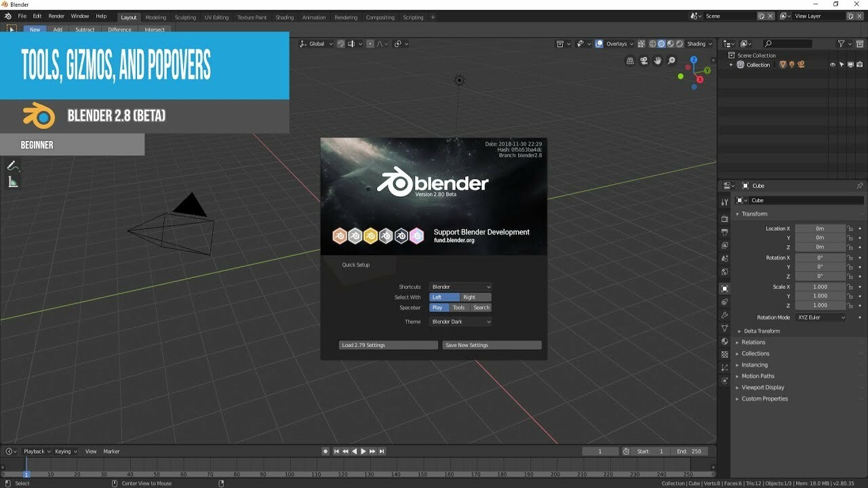This screenshot has width=868, height=488.
Task: Expand the Delta Transform section
Action: pyautogui.click(x=763, y=331)
